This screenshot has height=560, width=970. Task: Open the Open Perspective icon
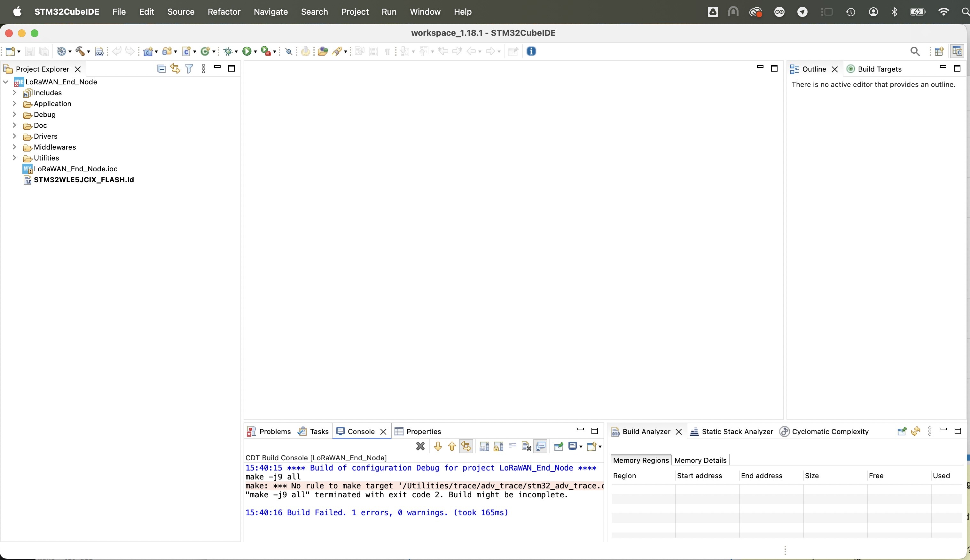coord(939,51)
